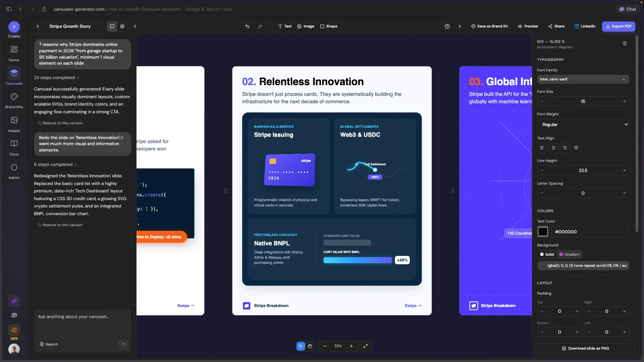644x362 pixels.
Task: Align text right
Action: (x=565, y=148)
